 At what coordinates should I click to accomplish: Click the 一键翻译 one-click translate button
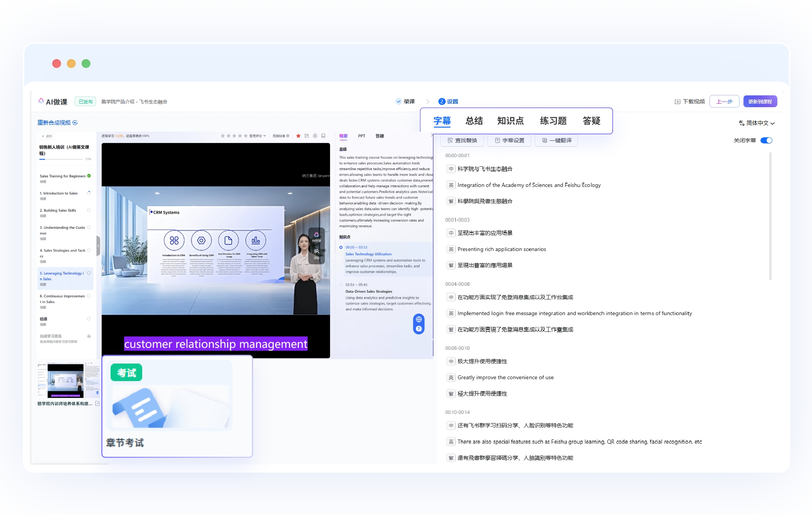(x=557, y=140)
